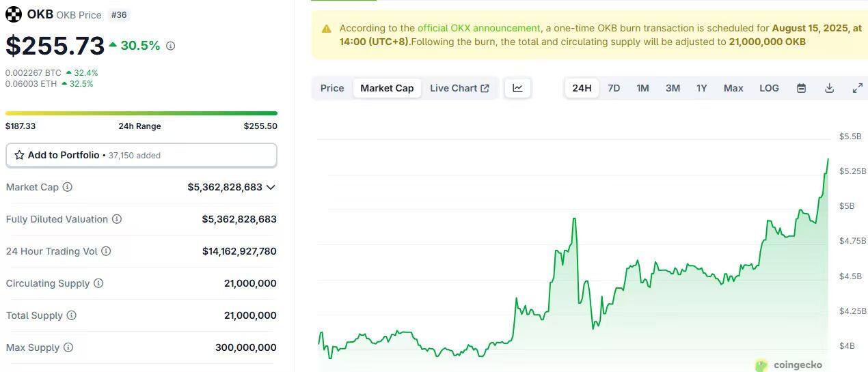Show the Total Supply info icon
The height and width of the screenshot is (372, 868).
[x=71, y=315]
